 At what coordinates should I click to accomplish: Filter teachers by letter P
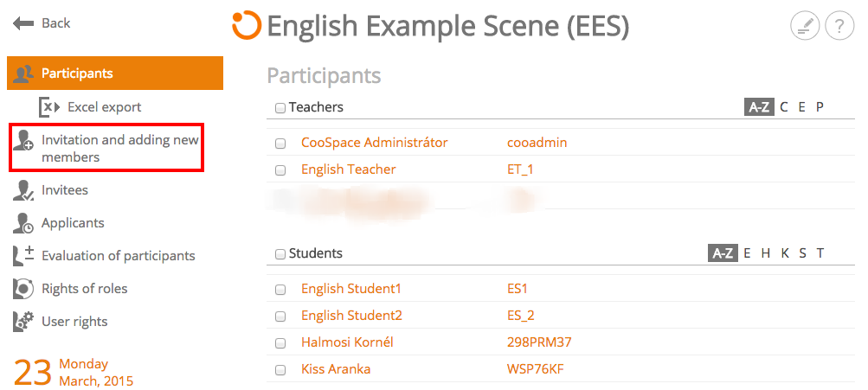pyautogui.click(x=820, y=107)
